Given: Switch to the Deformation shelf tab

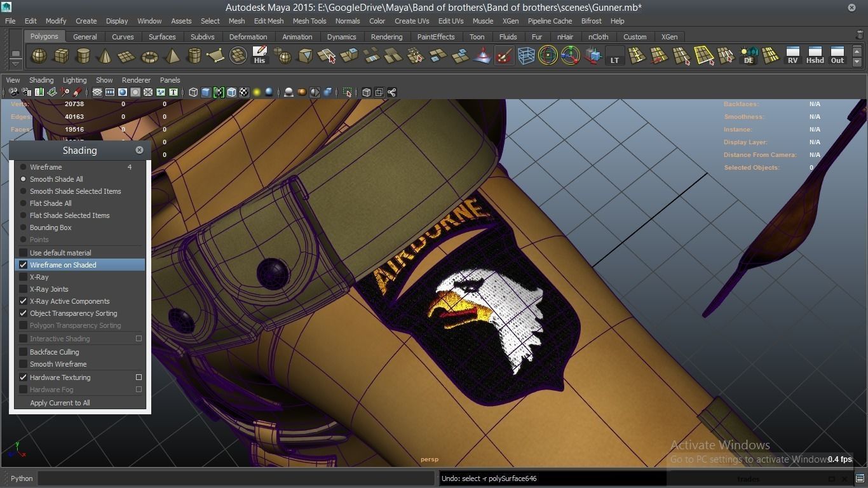Looking at the screenshot, I should click(248, 37).
